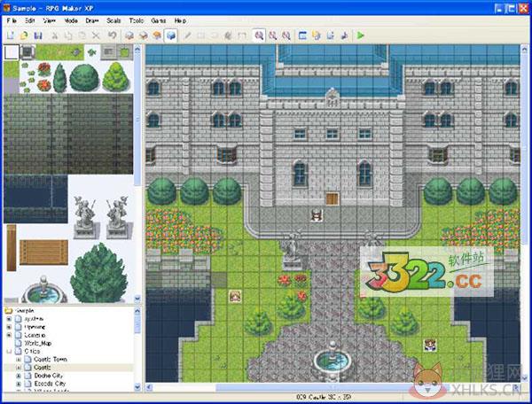The image size is (532, 404).
Task: Pick the wooden bench tile in the palette
Action: [43, 252]
